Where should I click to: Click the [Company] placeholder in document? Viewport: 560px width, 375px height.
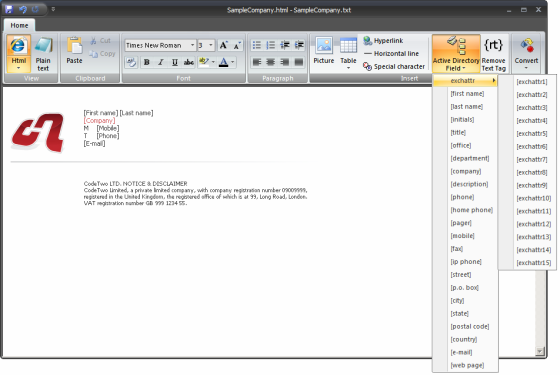[x=99, y=121]
